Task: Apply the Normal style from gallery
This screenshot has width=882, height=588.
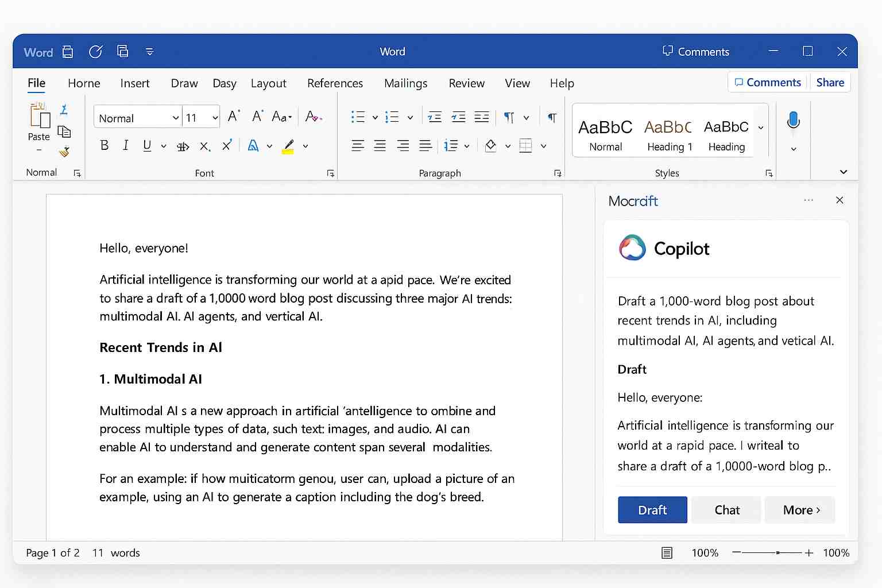Action: pyautogui.click(x=605, y=136)
